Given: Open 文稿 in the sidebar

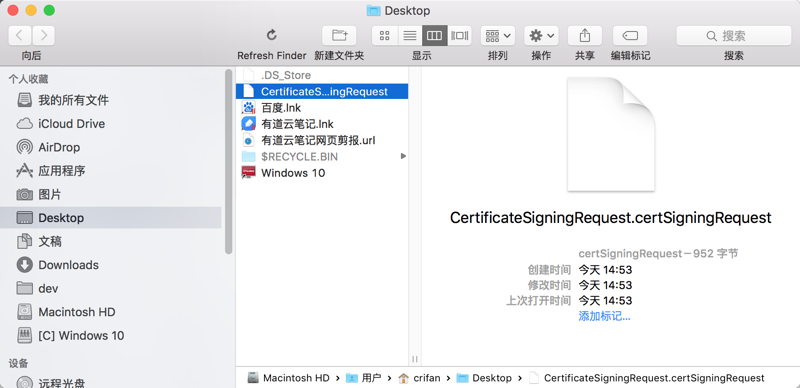Looking at the screenshot, I should (x=111, y=241).
